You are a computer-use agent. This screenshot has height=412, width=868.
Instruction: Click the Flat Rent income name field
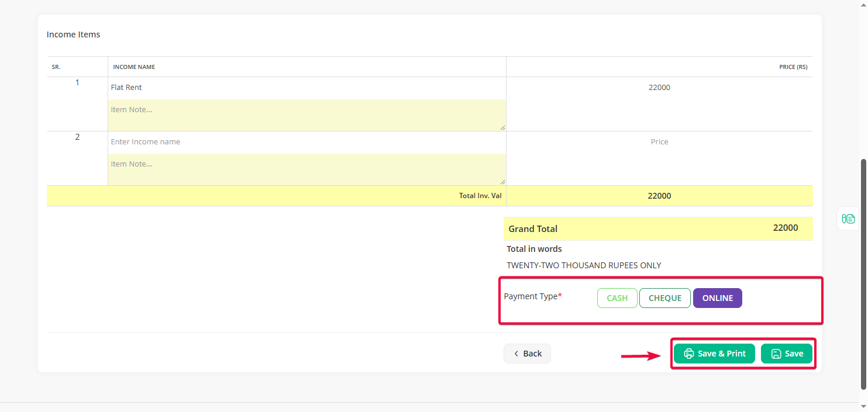(x=307, y=88)
